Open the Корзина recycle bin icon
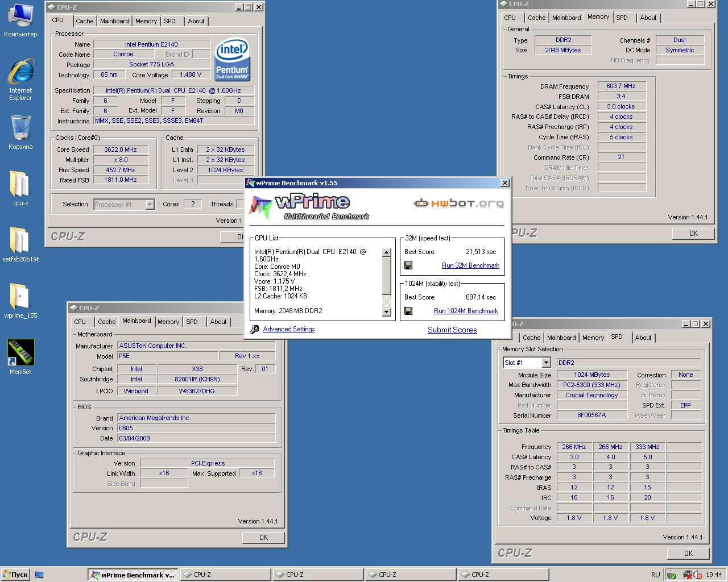728x582 pixels. click(20, 132)
